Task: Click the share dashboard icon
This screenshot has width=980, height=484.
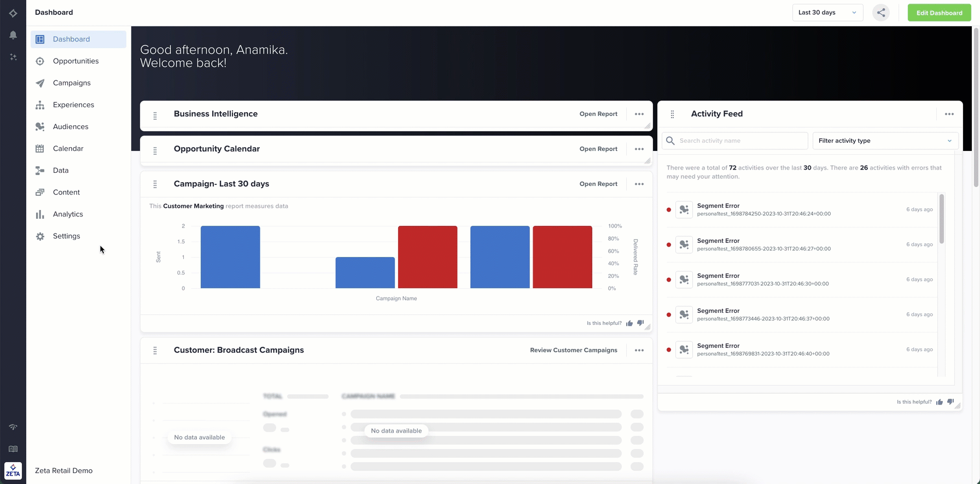Action: (881, 13)
